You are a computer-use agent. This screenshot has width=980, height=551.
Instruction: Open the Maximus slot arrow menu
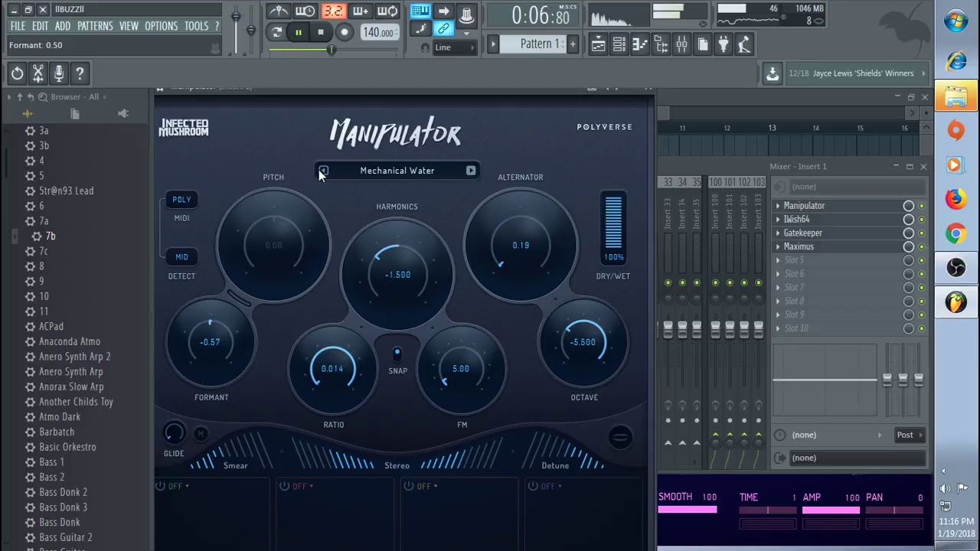click(x=778, y=247)
